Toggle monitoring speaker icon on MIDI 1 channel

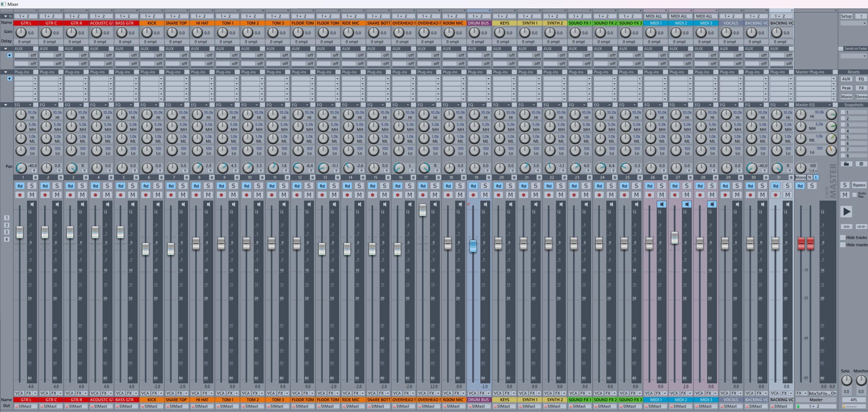tap(662, 204)
